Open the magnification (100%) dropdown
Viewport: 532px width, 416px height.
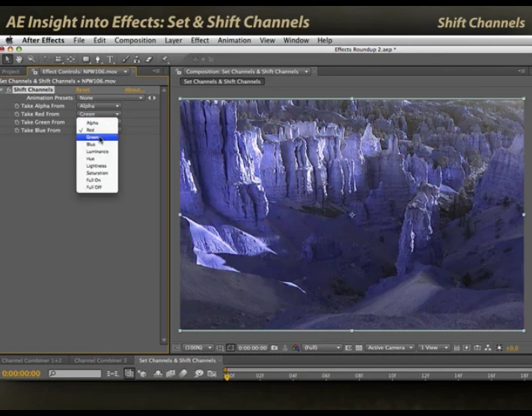[198, 348]
